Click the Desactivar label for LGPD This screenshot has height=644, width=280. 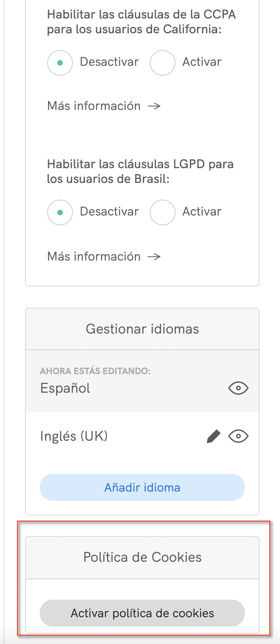pyautogui.click(x=109, y=212)
